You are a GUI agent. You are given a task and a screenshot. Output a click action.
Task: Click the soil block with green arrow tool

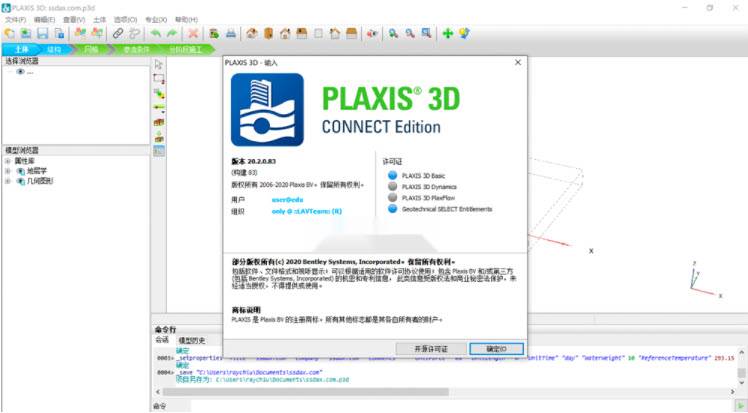coord(159,137)
